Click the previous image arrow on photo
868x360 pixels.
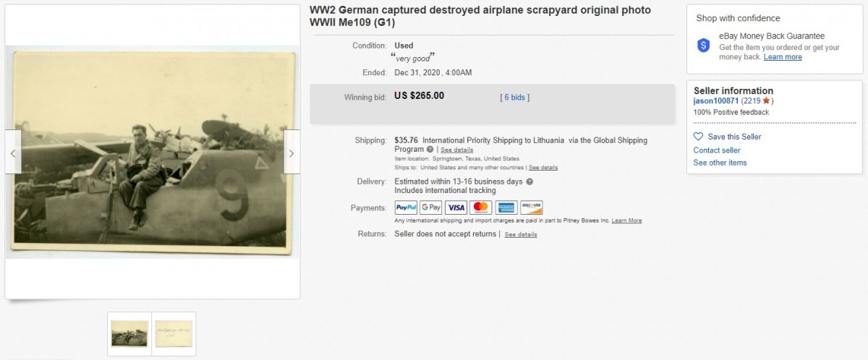click(13, 153)
